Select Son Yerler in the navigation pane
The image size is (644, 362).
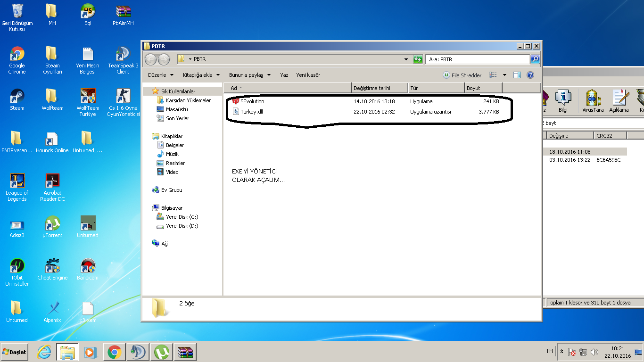point(173,118)
